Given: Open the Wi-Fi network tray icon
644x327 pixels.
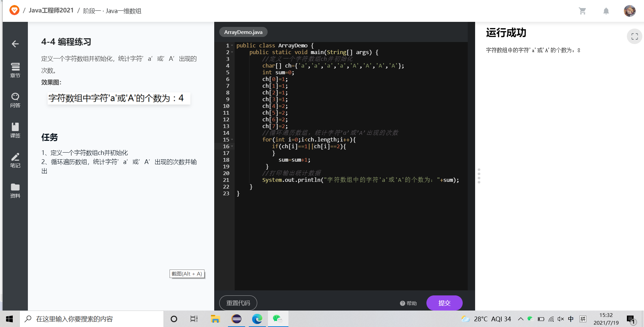Looking at the screenshot, I should click(551, 319).
